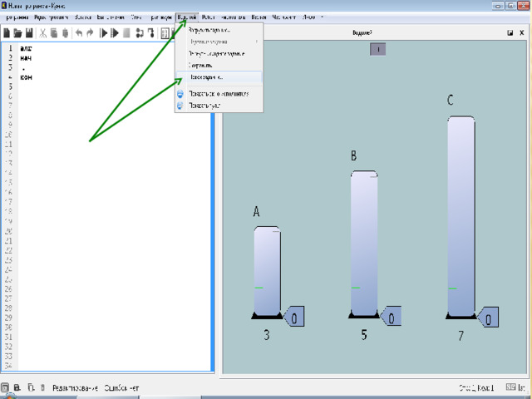
Task: Save the program with the floppy icon
Action: click(x=29, y=33)
